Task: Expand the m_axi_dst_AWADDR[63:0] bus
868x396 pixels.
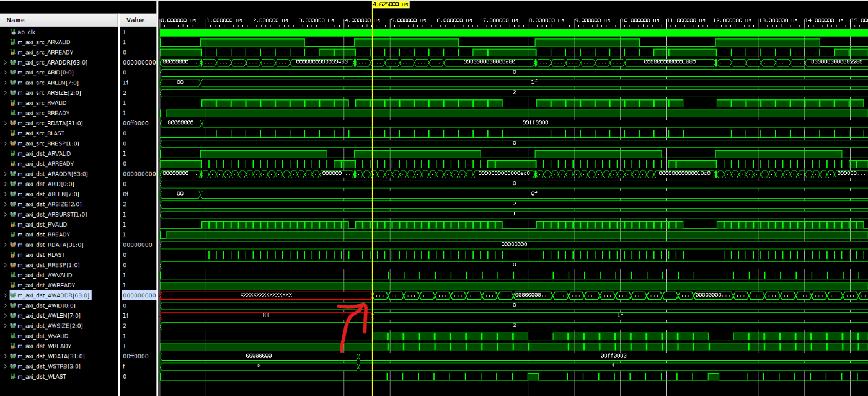Action: 6,295
